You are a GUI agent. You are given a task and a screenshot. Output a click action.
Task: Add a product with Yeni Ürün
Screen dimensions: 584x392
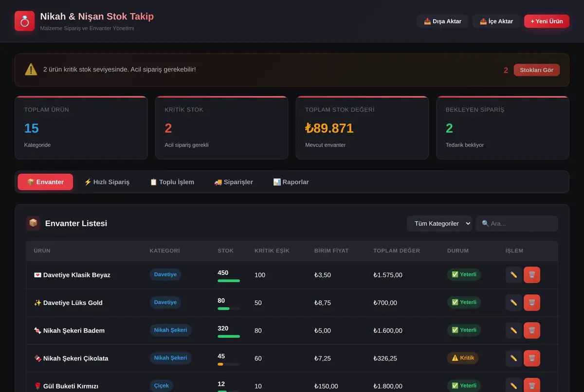point(547,21)
